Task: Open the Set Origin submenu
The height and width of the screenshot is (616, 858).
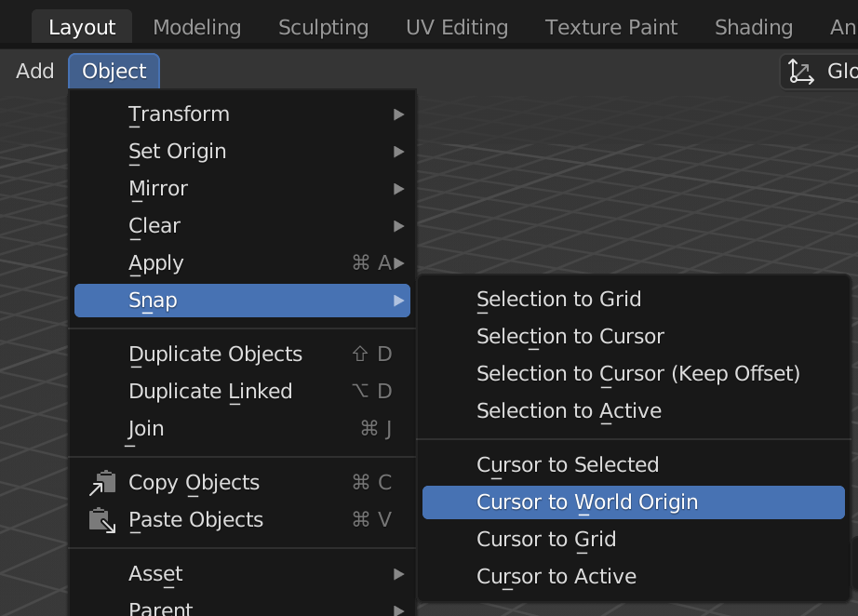Action: [x=242, y=152]
